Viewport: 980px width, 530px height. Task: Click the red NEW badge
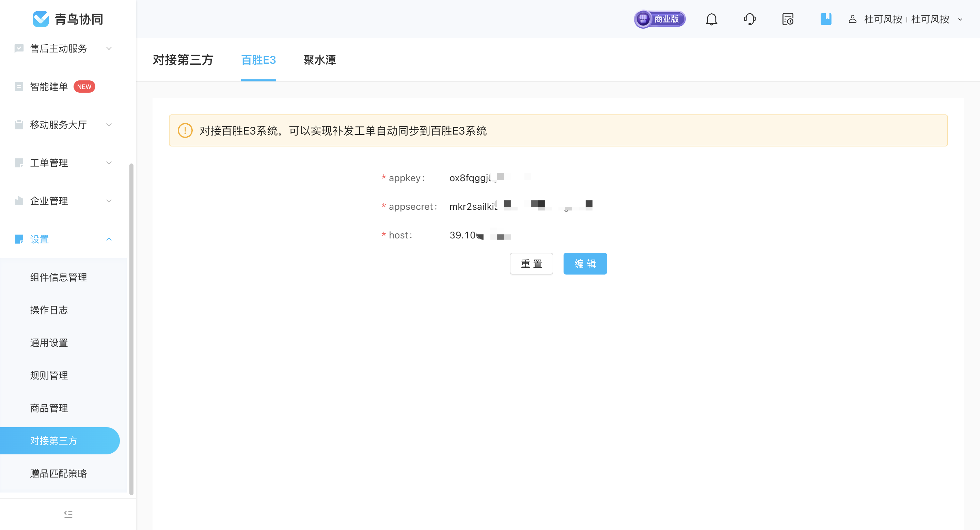pos(84,87)
